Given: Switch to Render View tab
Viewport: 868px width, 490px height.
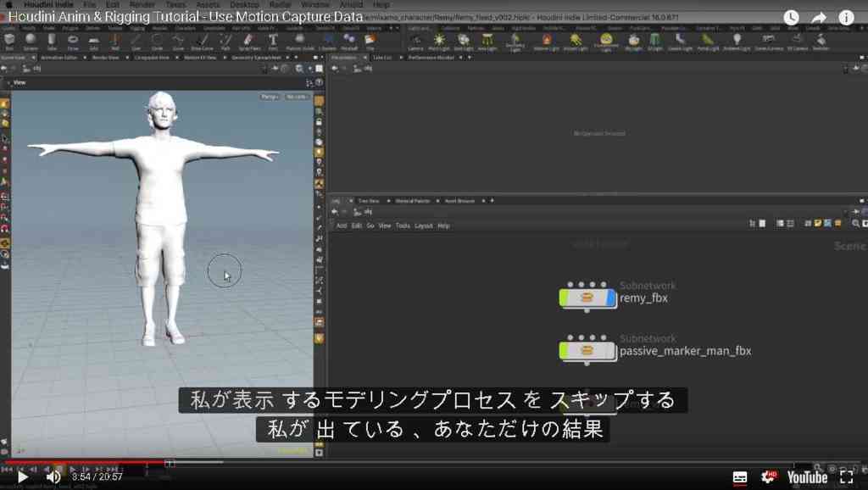Looking at the screenshot, I should coord(105,57).
